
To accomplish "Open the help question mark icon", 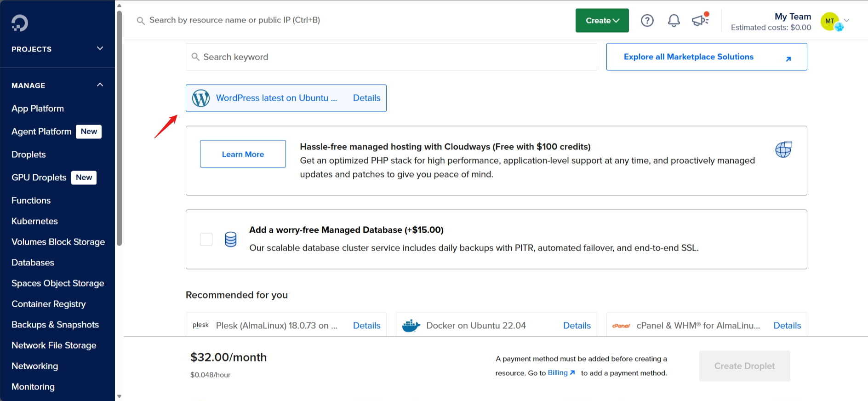I will pyautogui.click(x=647, y=20).
